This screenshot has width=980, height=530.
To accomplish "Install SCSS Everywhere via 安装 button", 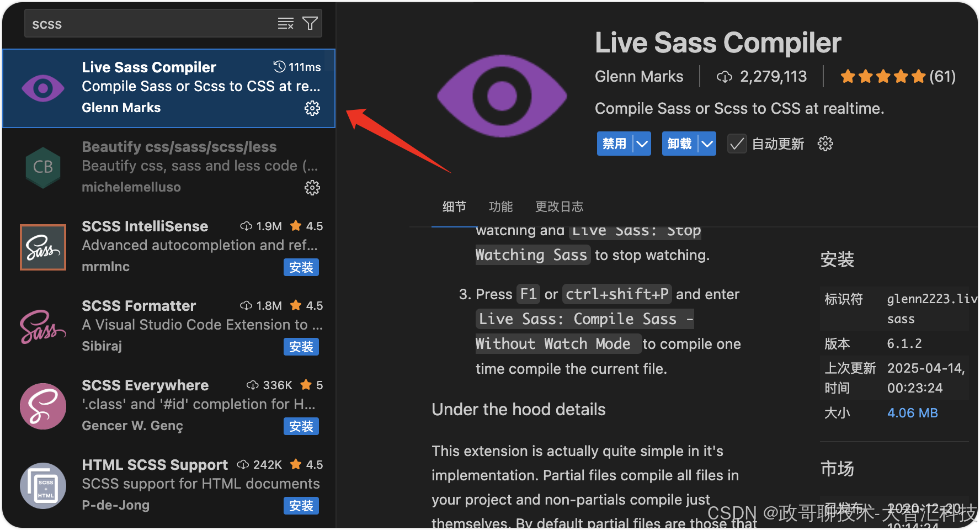I will coord(301,426).
